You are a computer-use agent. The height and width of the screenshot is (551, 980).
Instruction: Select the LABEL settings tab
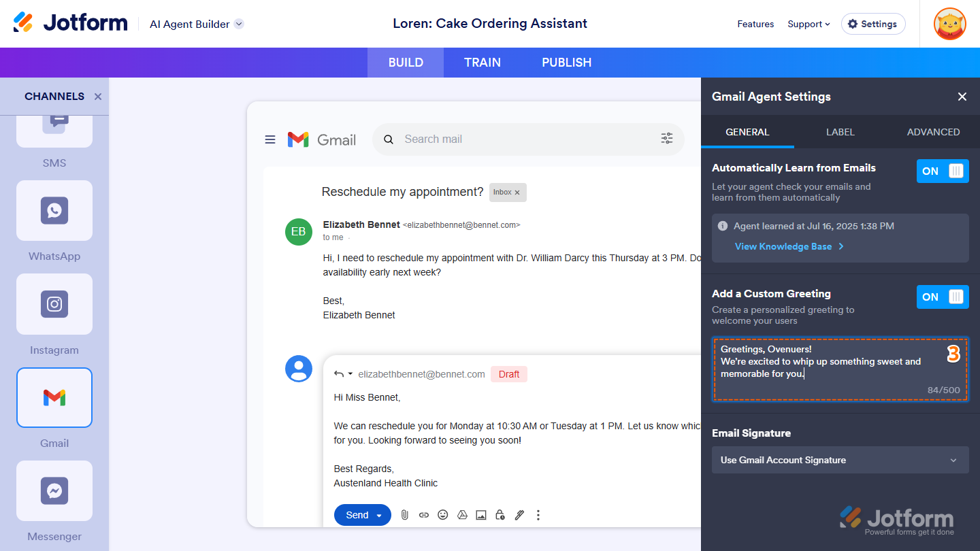840,132
